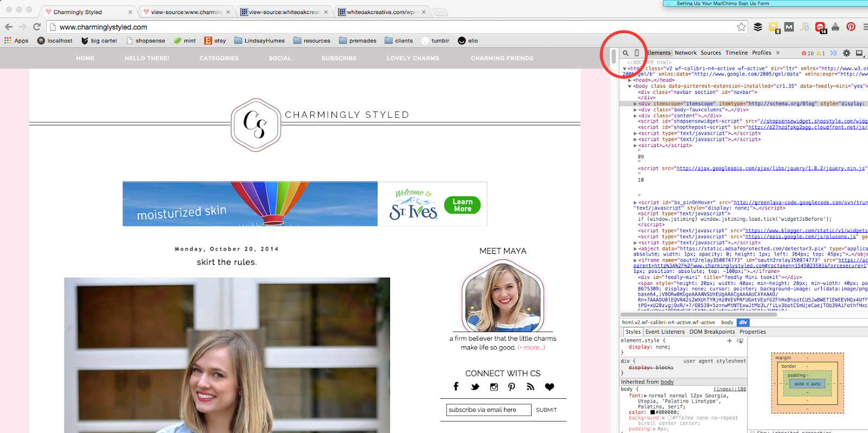Open the DevTools console drawer icon
The height and width of the screenshot is (433, 868).
point(834,53)
